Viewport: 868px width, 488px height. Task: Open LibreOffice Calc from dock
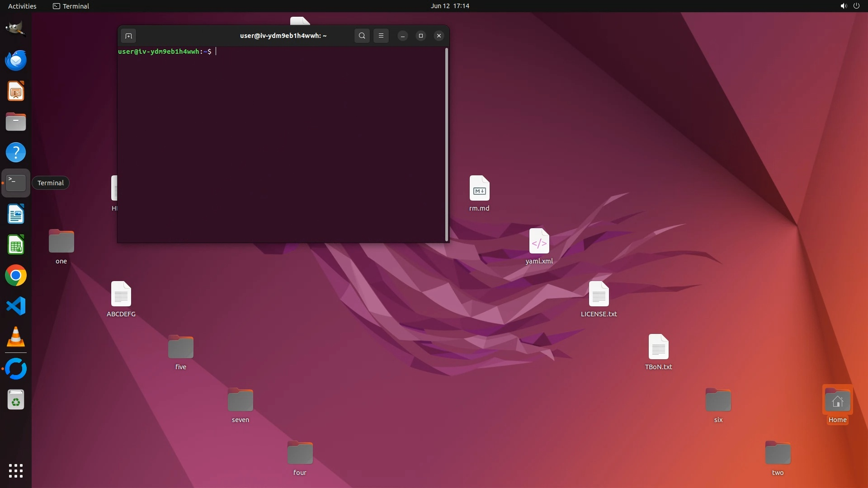click(x=15, y=245)
